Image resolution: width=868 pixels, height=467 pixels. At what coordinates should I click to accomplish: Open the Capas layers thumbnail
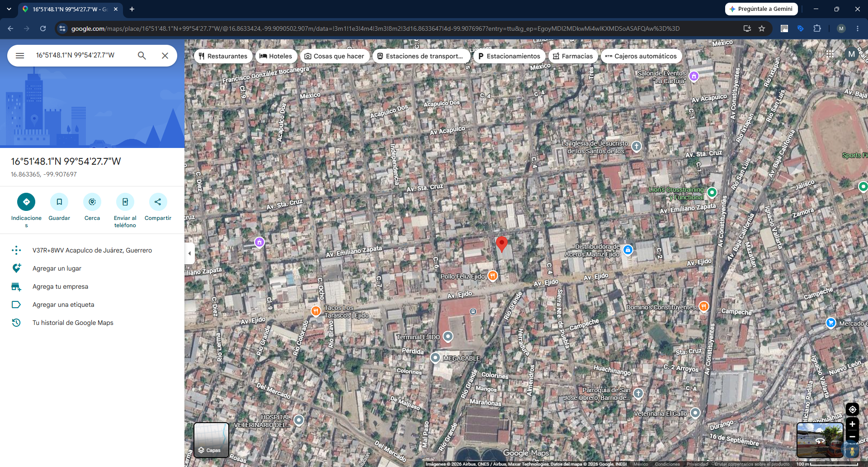(x=211, y=440)
